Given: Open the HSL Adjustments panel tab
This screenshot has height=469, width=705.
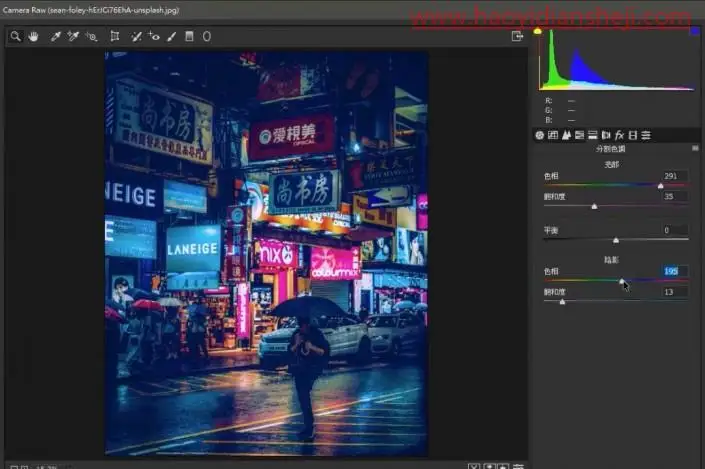Looking at the screenshot, I should 580,135.
